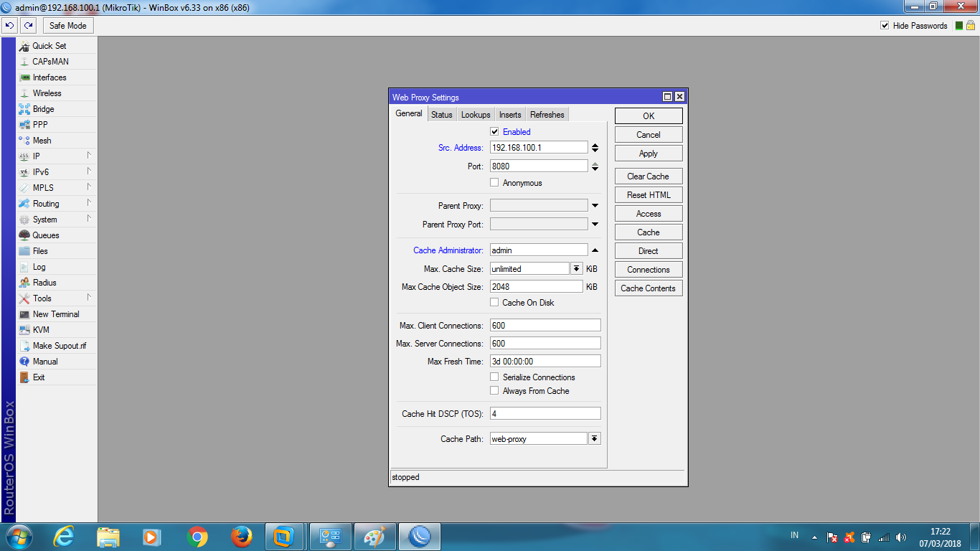The image size is (980, 551).
Task: Open the Access button
Action: click(649, 214)
